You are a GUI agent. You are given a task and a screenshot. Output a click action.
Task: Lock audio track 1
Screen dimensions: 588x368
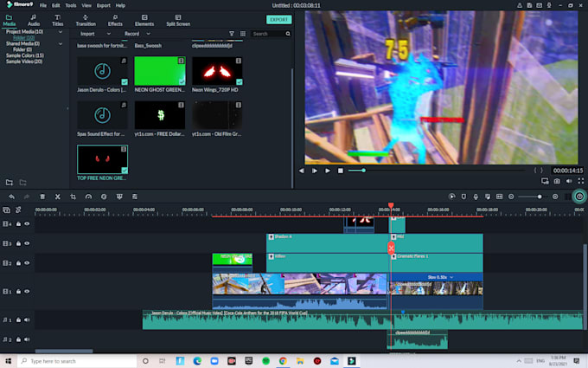(x=18, y=320)
